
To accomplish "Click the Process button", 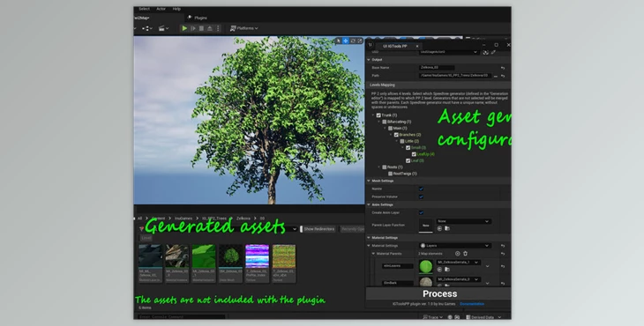I will point(439,294).
